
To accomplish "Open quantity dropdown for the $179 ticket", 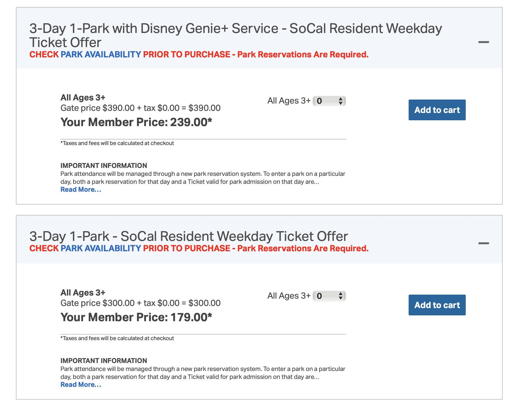I will click(329, 296).
